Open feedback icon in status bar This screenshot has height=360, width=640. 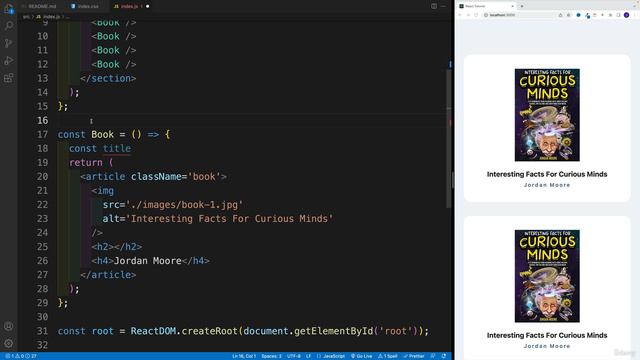[433, 356]
